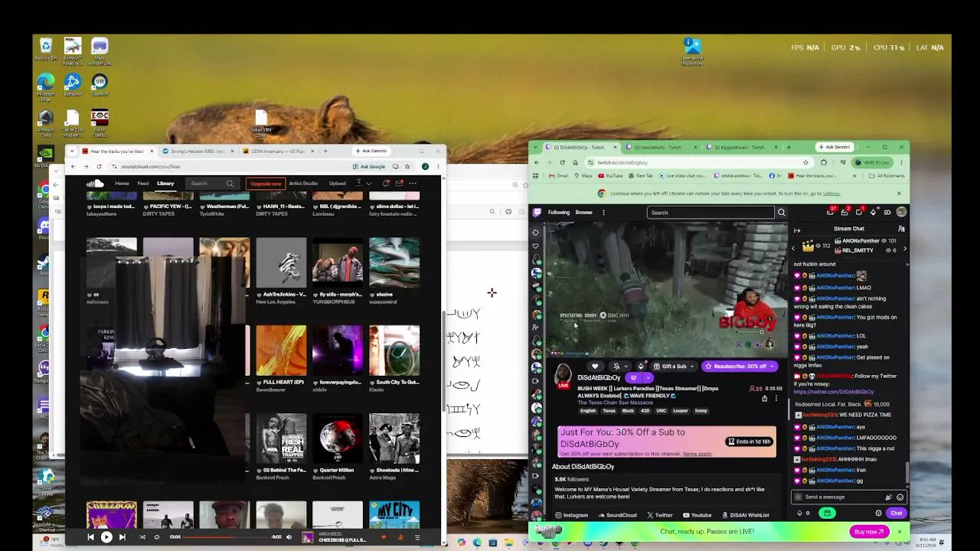The image size is (980, 551).
Task: Open Twitch Browse page
Action: pyautogui.click(x=583, y=213)
